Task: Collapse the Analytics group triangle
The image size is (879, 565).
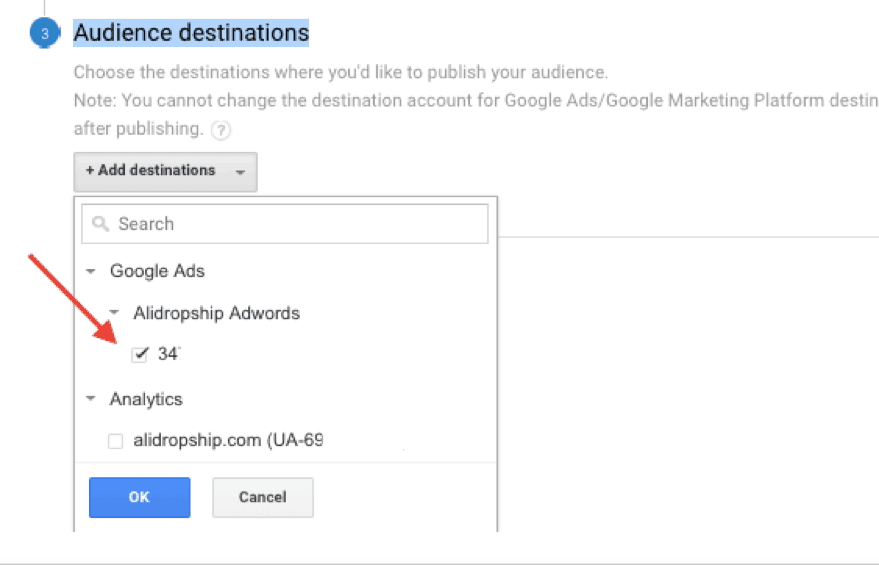Action: click(91, 399)
